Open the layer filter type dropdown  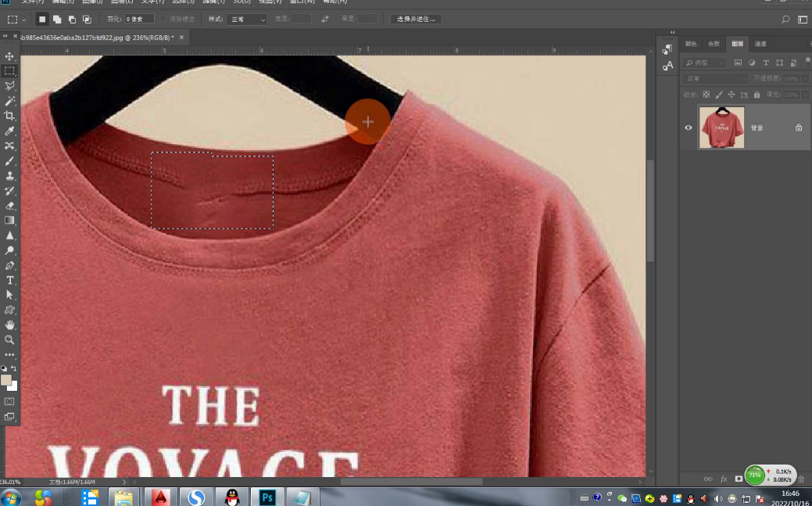(x=704, y=63)
